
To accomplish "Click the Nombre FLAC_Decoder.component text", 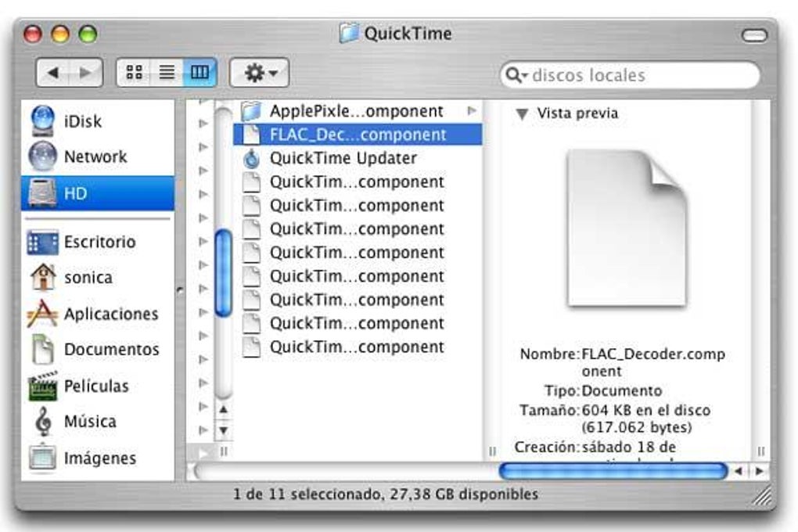I will 623,362.
